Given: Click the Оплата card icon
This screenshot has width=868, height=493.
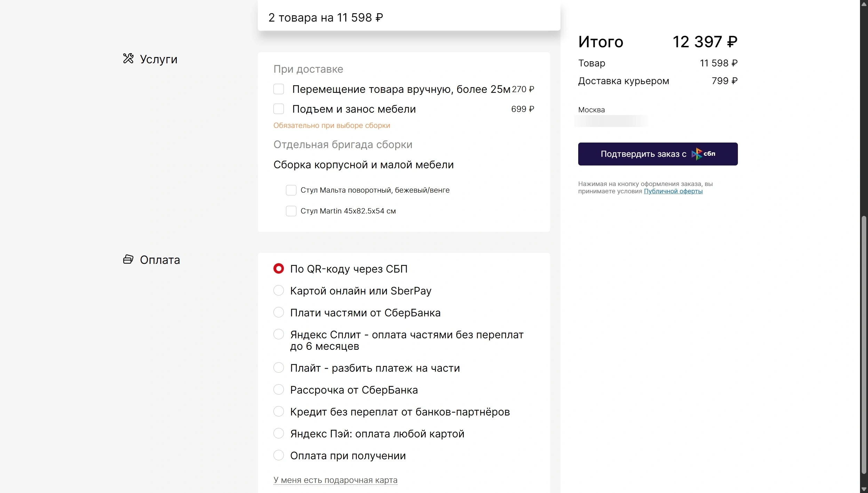Looking at the screenshot, I should click(x=128, y=259).
